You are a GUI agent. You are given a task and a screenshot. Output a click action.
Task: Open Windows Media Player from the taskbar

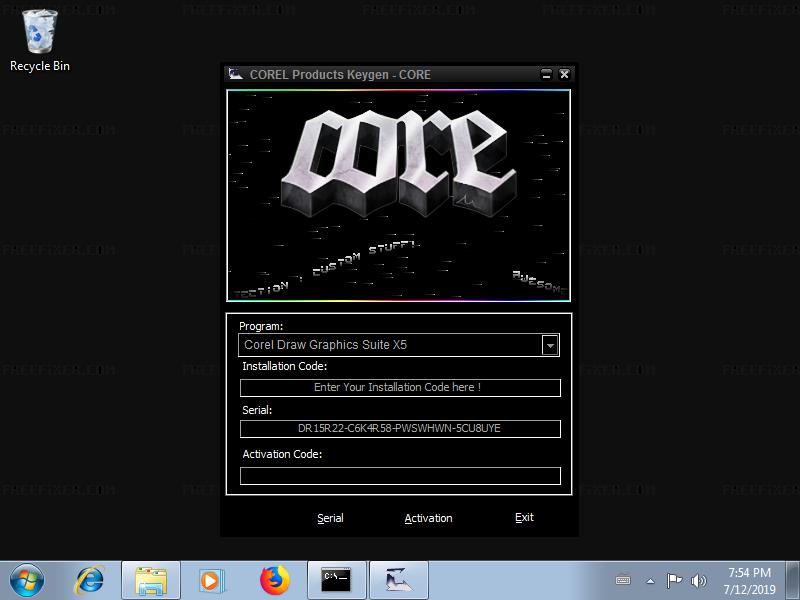210,581
